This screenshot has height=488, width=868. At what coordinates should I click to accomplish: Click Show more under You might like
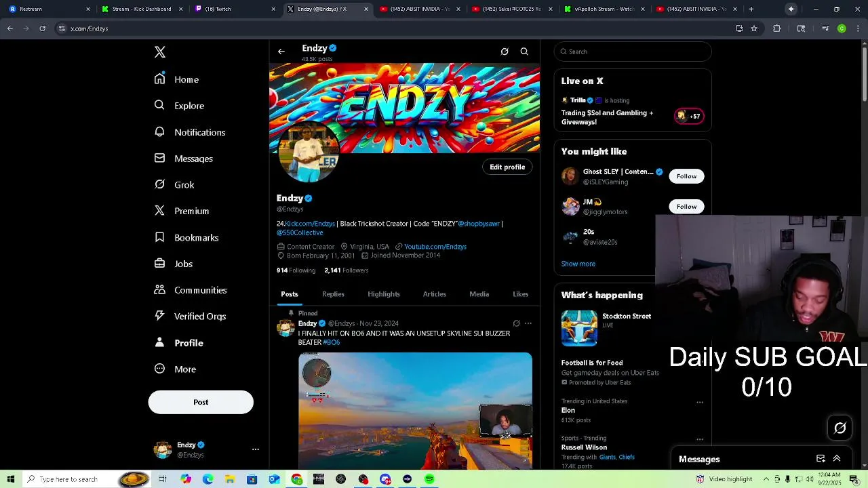[578, 264]
